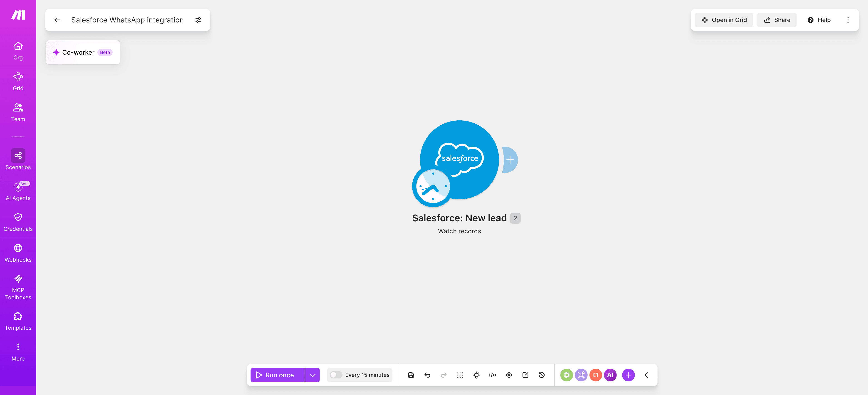Open orange Text parser favorites icon
868x395 pixels.
(596, 375)
